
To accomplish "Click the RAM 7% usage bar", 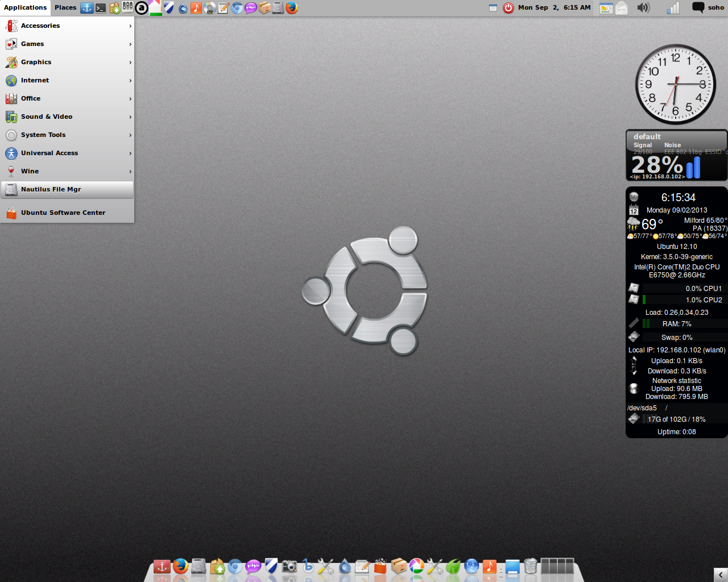I will 684,323.
